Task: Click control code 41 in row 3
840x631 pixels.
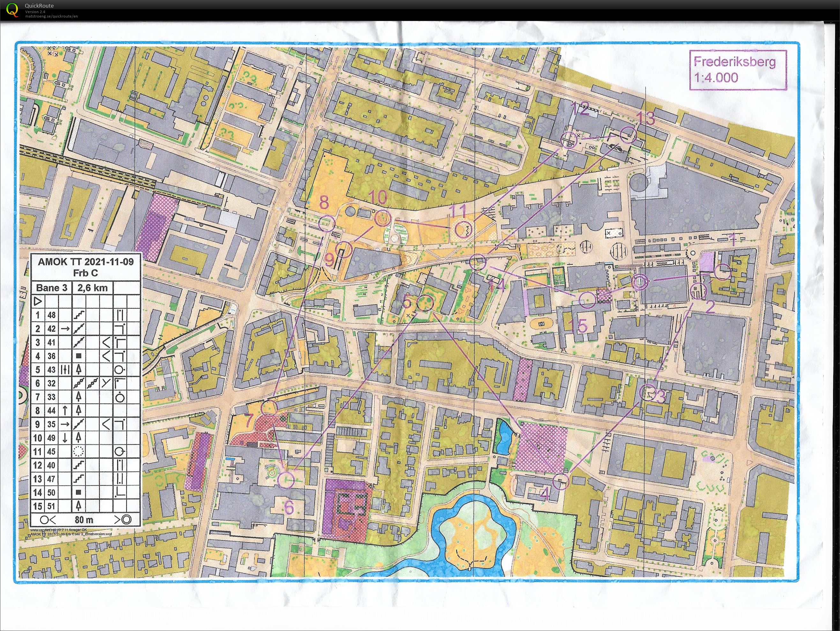Action: point(51,342)
